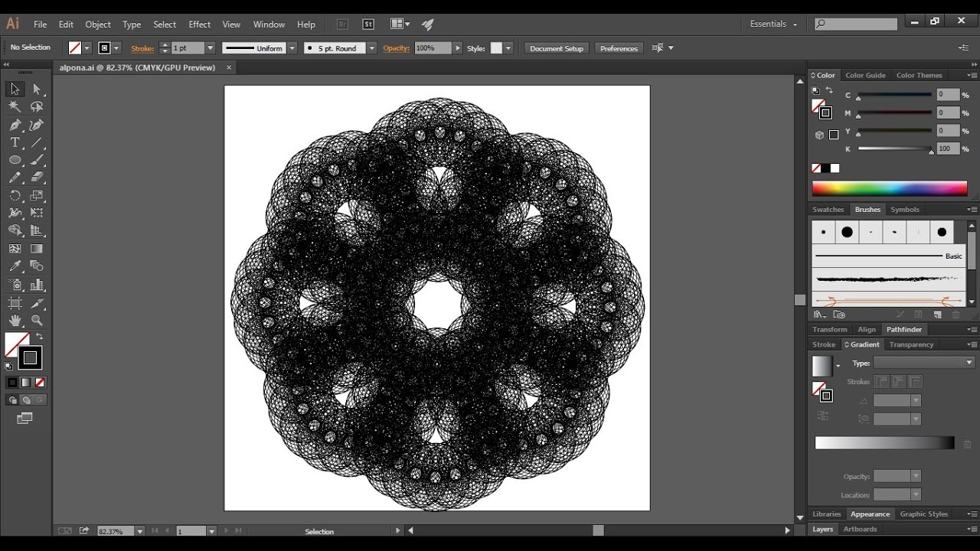Open the Effect menu

click(199, 24)
